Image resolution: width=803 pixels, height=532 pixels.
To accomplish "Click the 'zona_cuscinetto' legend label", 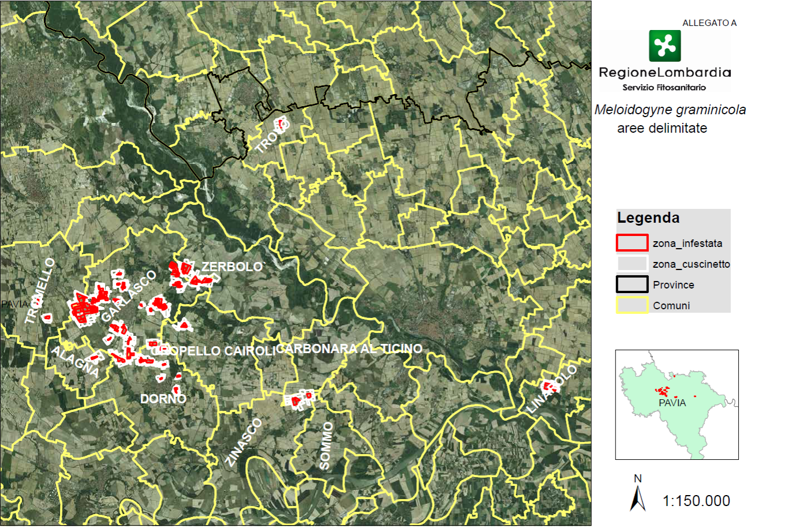I will 692,264.
